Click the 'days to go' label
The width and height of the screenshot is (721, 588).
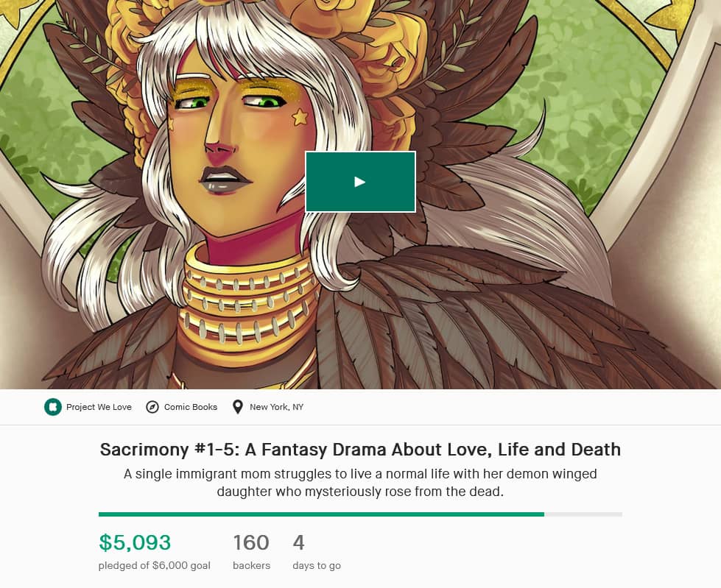[x=317, y=566]
